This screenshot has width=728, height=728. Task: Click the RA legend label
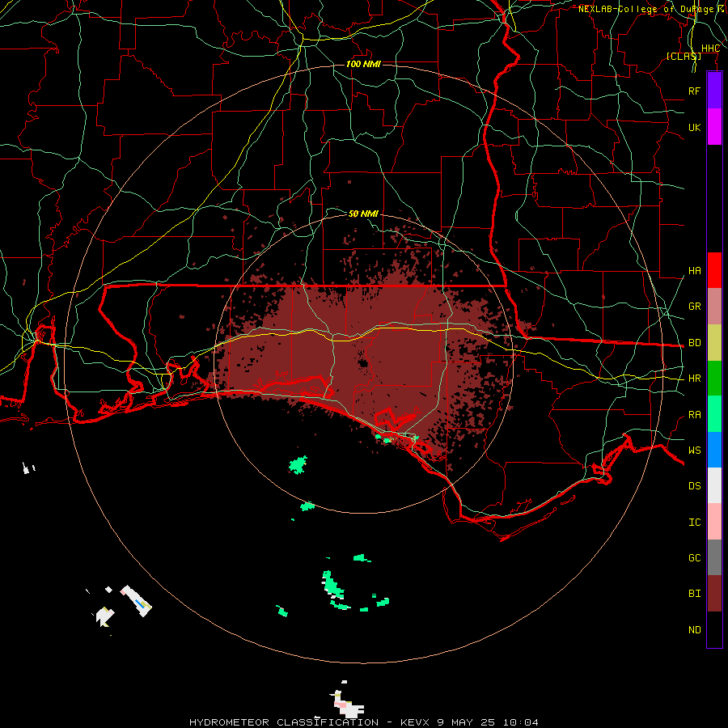[694, 415]
